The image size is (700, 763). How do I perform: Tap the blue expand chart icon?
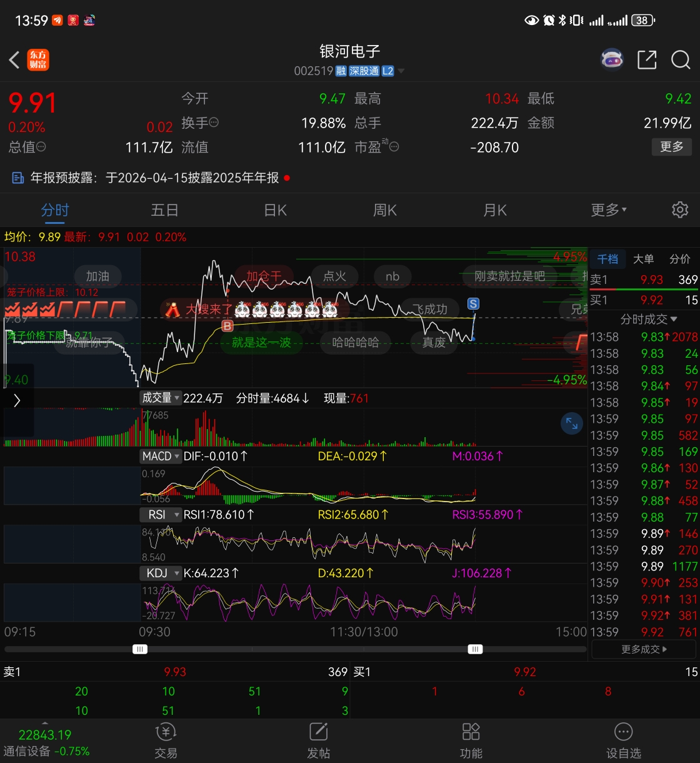click(572, 423)
